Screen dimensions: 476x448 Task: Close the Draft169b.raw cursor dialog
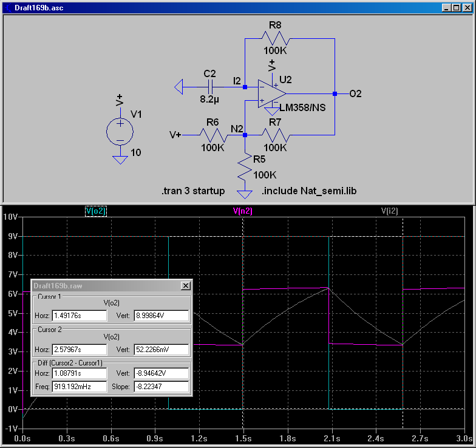tap(186, 285)
